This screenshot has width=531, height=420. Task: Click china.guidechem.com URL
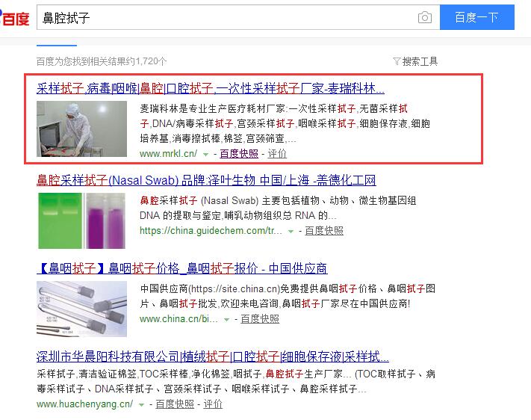pyautogui.click(x=211, y=231)
